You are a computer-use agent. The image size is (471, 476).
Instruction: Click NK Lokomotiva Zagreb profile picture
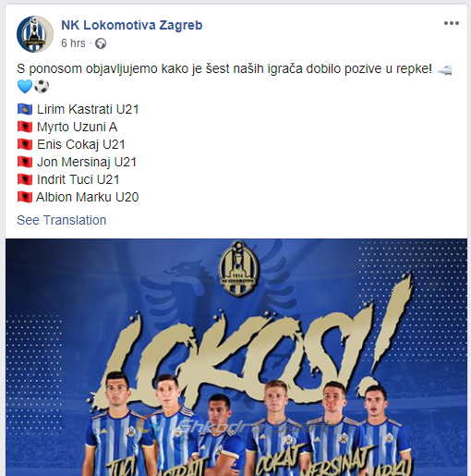pos(35,34)
